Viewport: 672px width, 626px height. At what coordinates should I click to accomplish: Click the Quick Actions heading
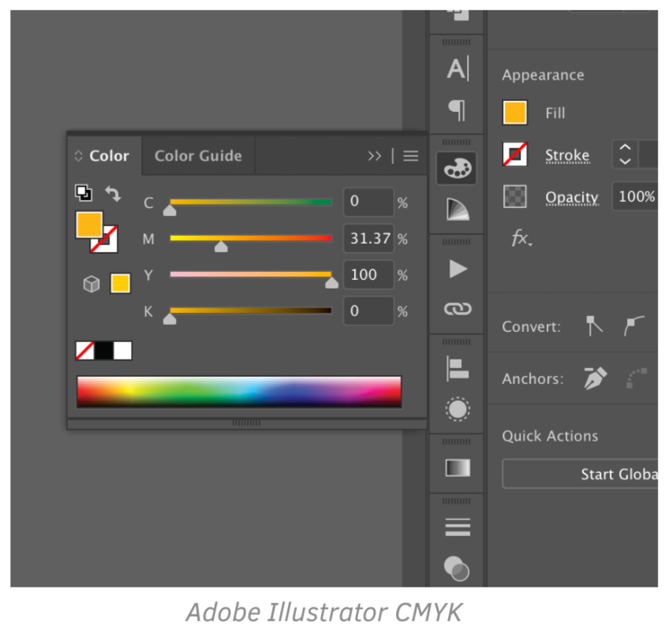pyautogui.click(x=550, y=436)
